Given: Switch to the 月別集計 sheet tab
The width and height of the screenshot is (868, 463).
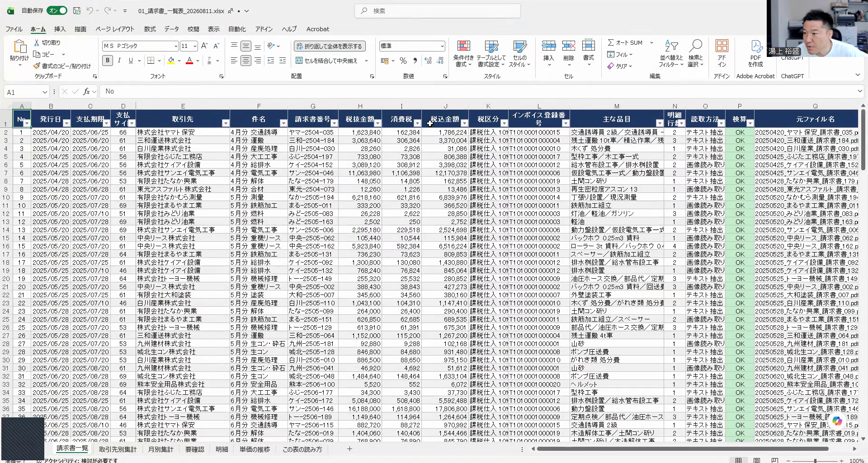Looking at the screenshot, I should coord(160,449).
